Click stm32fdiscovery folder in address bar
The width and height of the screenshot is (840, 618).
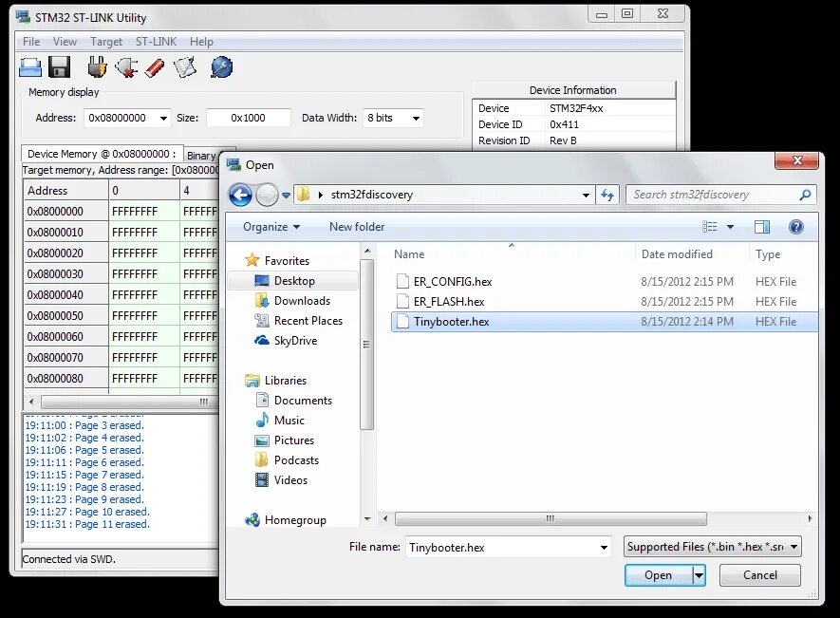pyautogui.click(x=372, y=196)
